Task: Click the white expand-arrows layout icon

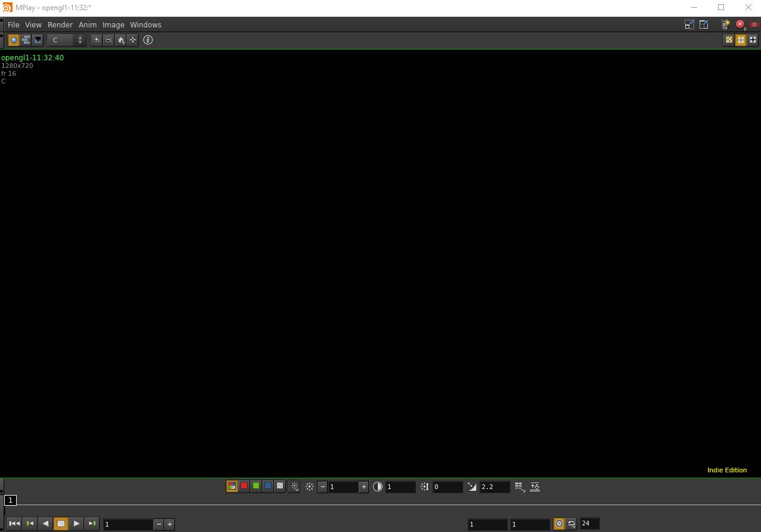Action: coord(753,40)
